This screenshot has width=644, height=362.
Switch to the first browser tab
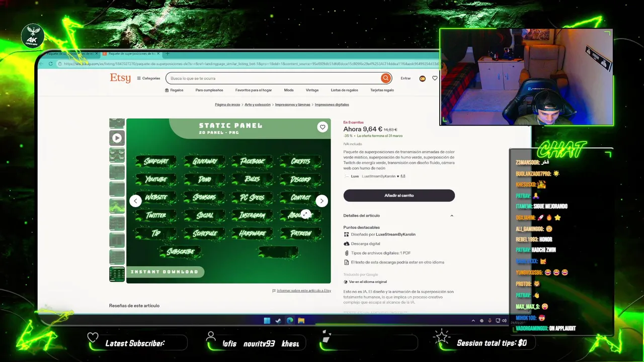(70, 53)
